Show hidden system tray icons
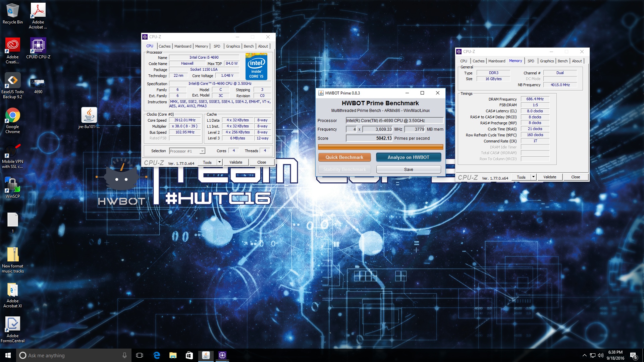Screen dimensions: 644x362 (x=584, y=355)
